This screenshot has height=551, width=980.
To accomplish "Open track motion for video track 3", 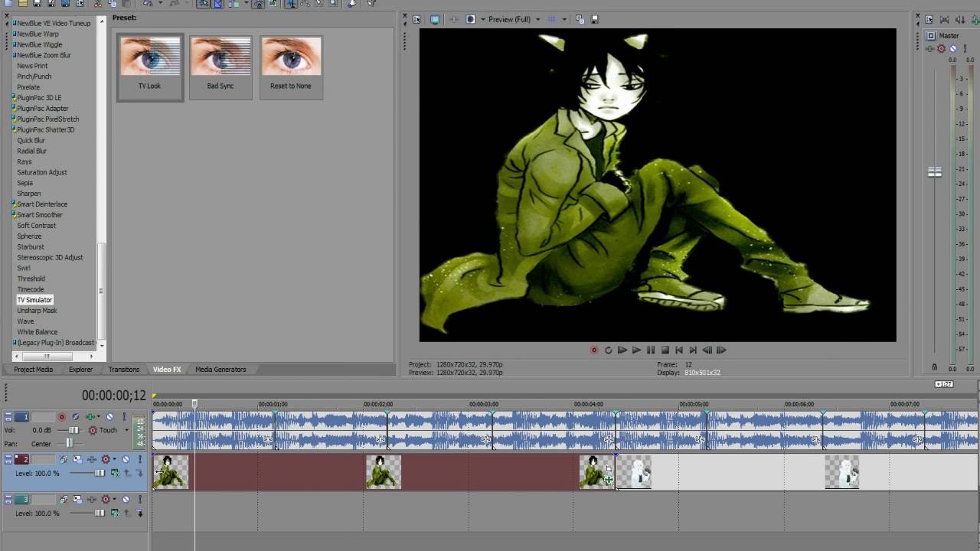I will coord(77,500).
